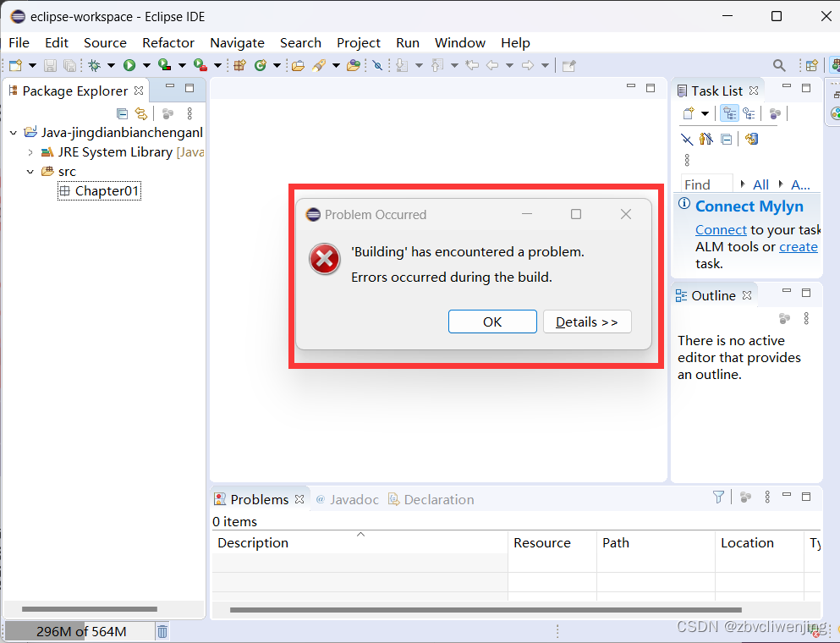Image resolution: width=840 pixels, height=643 pixels.
Task: Select the Debug icon in the toolbar
Action: coord(95,65)
